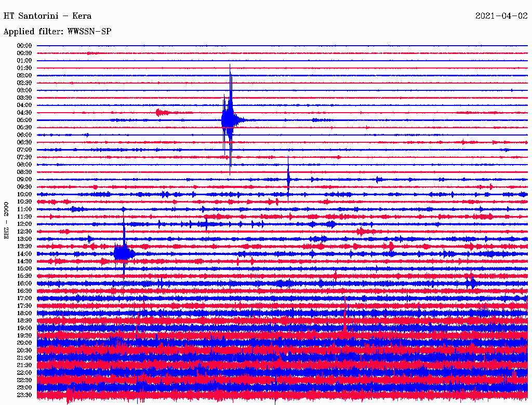Click the '07:30' time label

pos(24,157)
